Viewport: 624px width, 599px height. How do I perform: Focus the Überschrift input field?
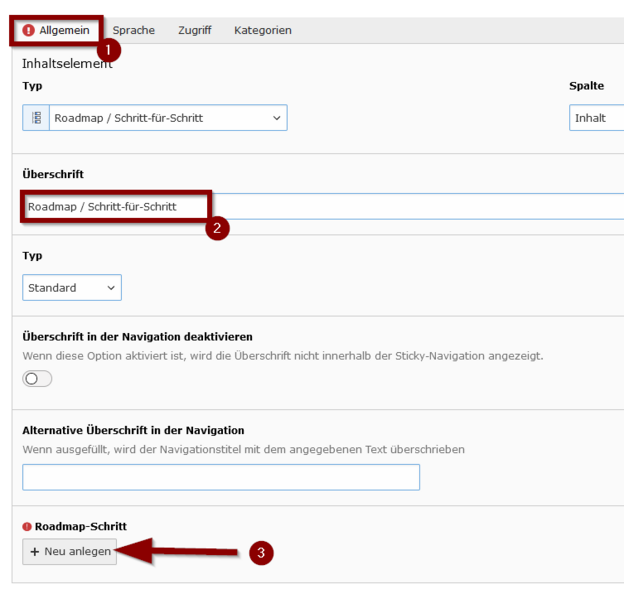point(323,207)
